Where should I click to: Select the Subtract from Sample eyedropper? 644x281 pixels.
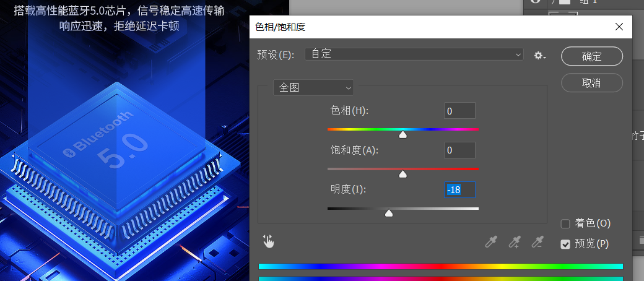coord(537,242)
